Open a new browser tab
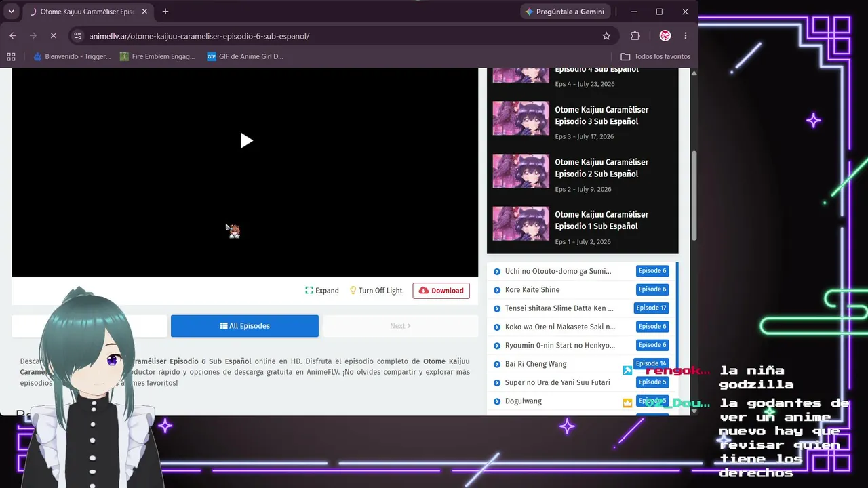This screenshot has width=868, height=488. (x=165, y=12)
